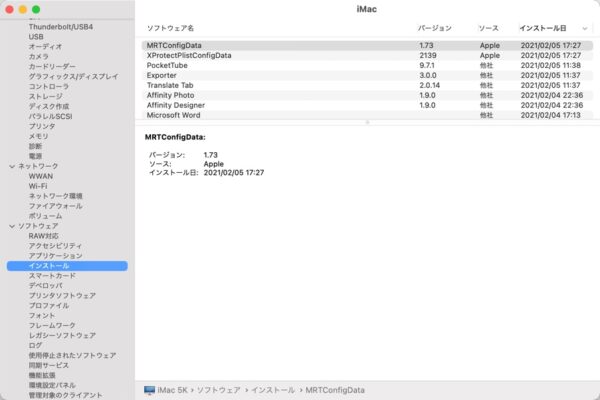Viewport: 600px width, 400px height.
Task: Select カードリーダー in sidebar
Action: pyautogui.click(x=52, y=67)
